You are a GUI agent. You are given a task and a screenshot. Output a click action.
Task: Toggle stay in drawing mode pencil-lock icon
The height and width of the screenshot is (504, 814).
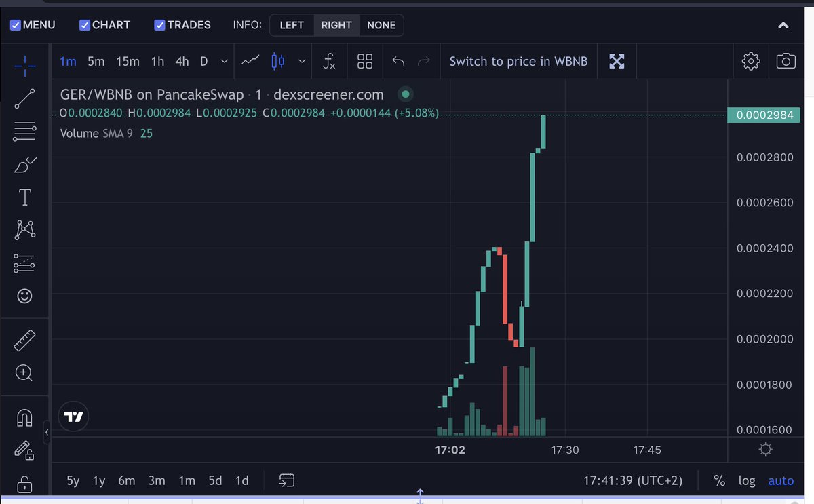[24, 450]
